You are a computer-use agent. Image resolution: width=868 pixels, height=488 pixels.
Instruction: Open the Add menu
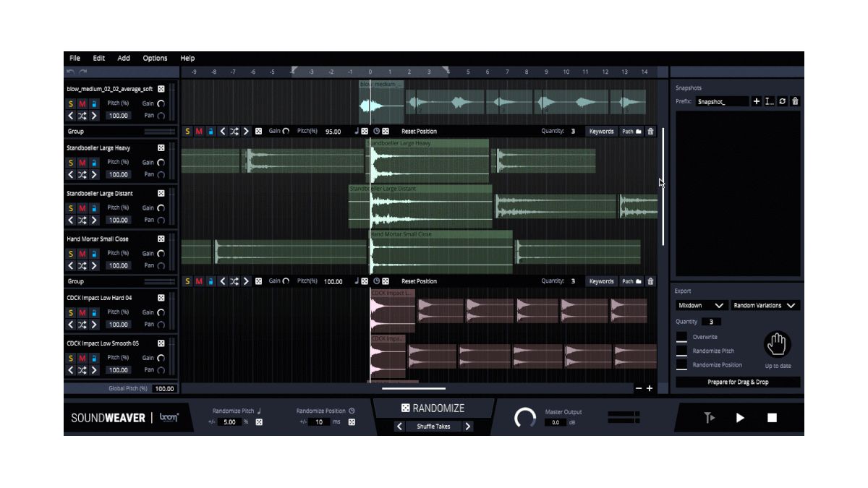coord(123,58)
